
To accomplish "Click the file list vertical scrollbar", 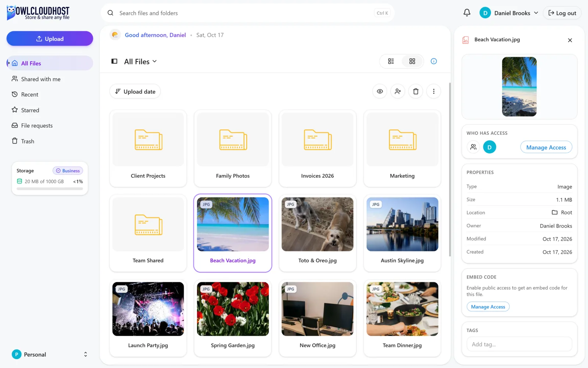I will [x=450, y=169].
